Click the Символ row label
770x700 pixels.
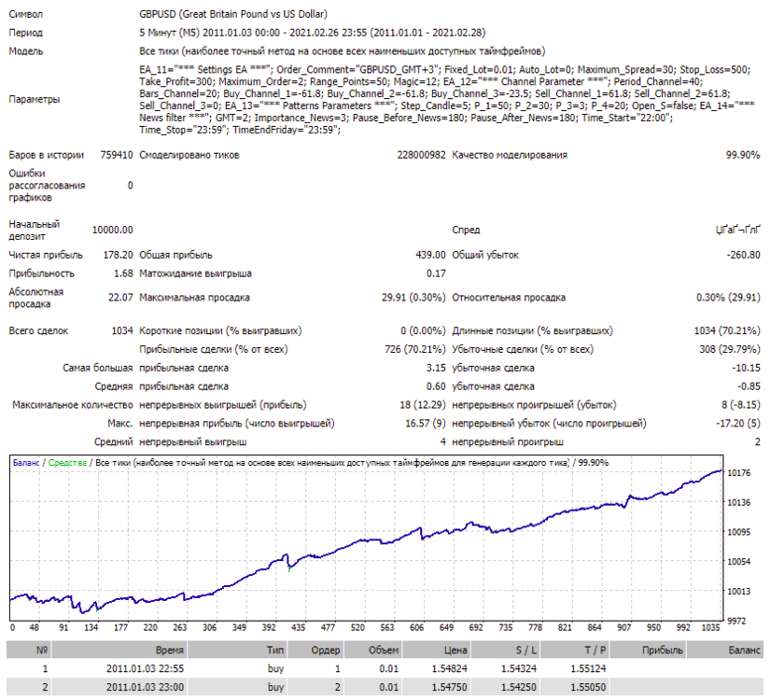(25, 14)
